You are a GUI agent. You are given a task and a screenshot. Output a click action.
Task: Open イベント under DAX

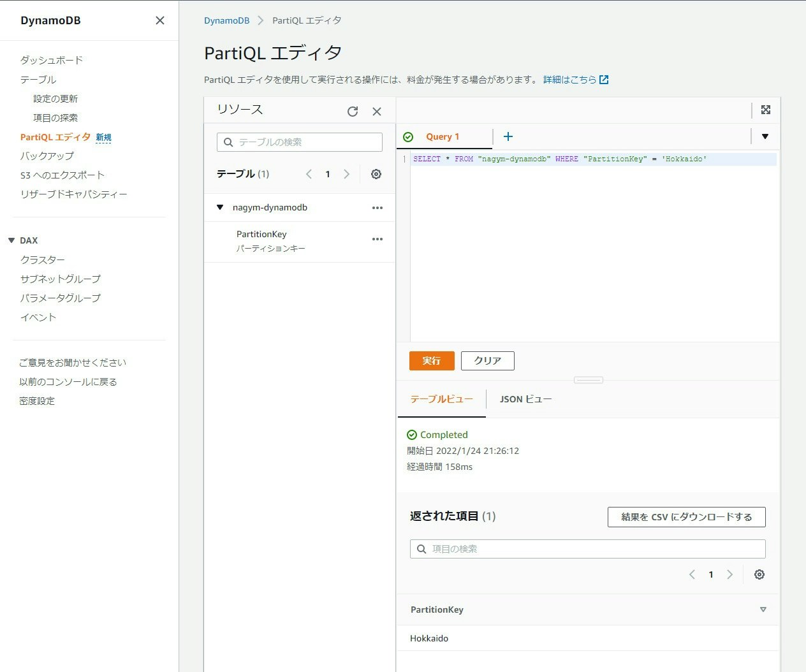point(38,317)
